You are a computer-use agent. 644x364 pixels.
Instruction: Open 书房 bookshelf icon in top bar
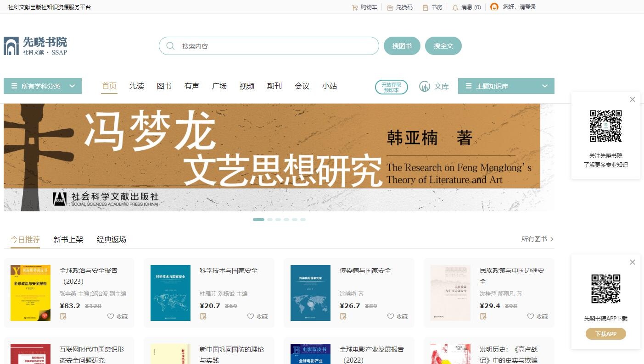[426, 7]
